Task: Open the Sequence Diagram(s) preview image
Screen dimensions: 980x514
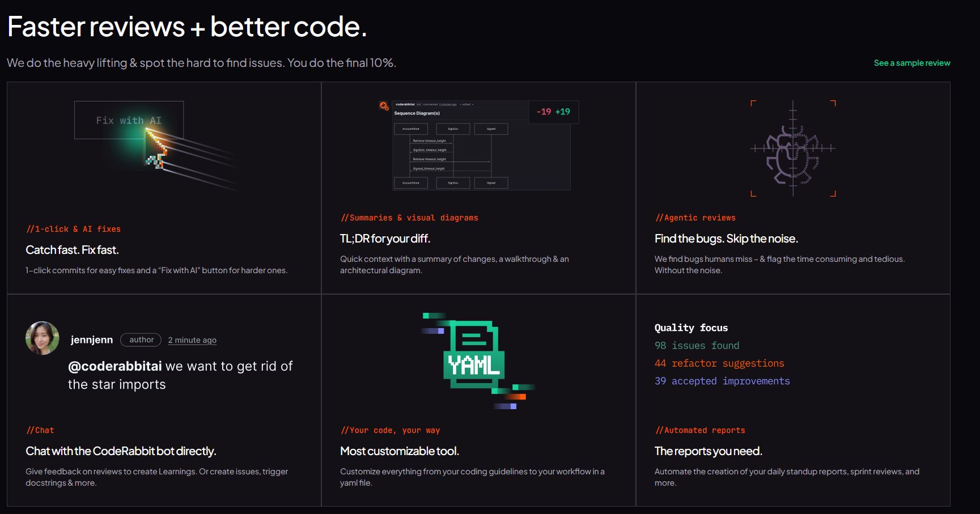Action: [x=481, y=145]
